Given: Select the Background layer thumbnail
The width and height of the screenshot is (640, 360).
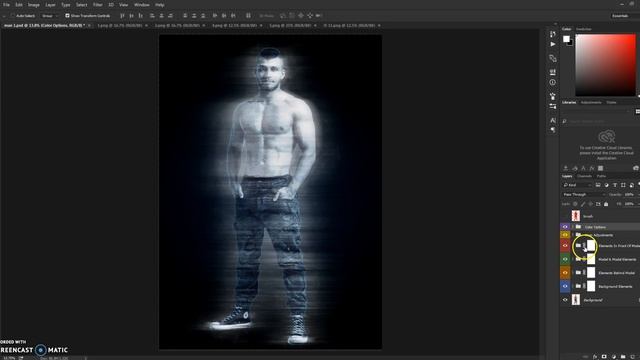Looking at the screenshot, I should click(x=576, y=300).
